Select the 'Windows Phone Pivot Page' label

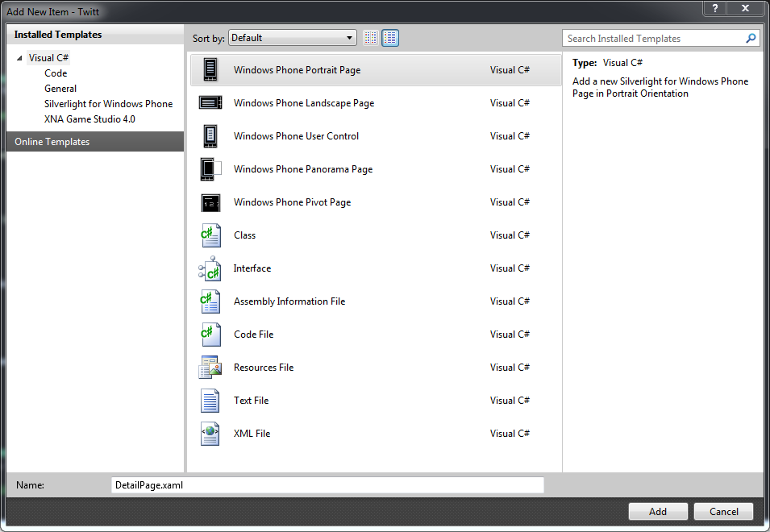click(x=292, y=202)
